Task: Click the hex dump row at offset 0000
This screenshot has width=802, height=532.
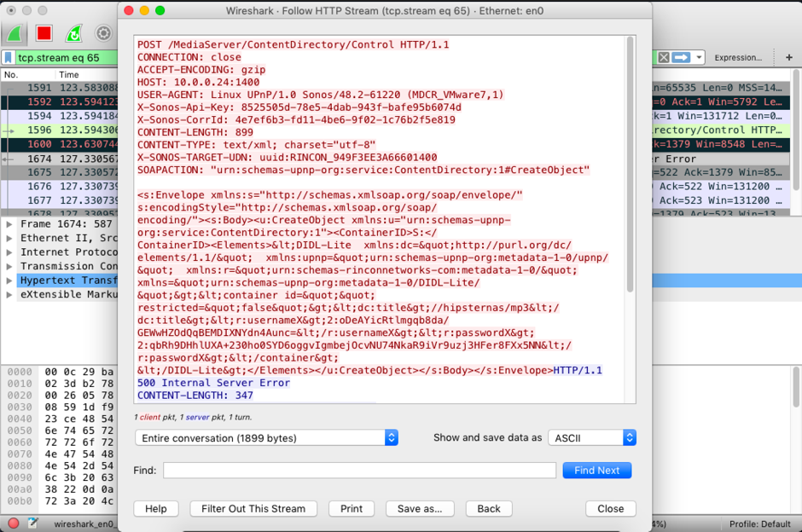Action: (61, 372)
